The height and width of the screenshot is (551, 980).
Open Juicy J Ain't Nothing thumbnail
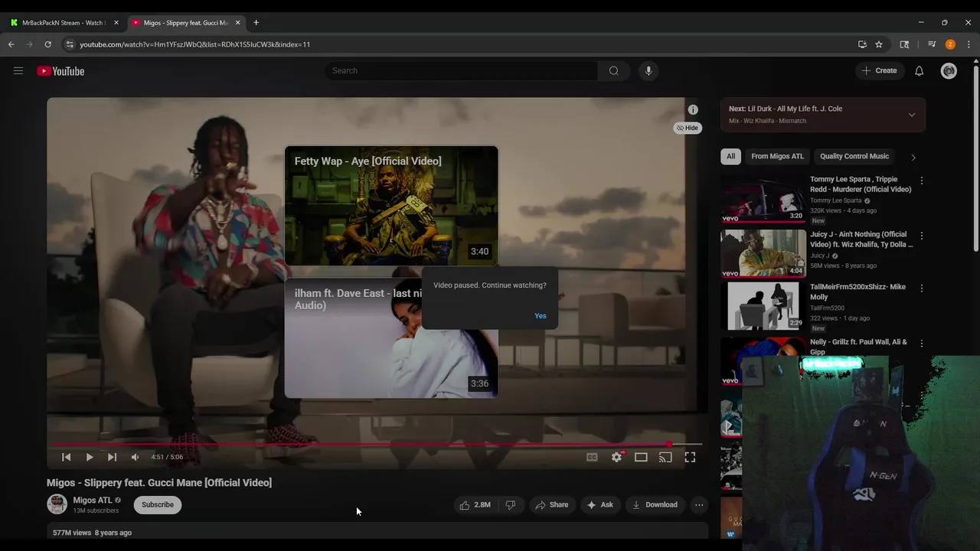coord(763,253)
